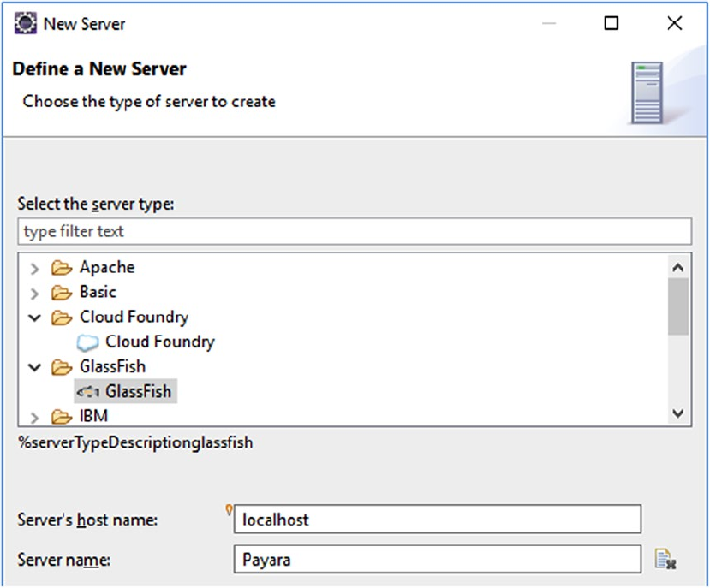Expand the Apache category
Viewport: 710px width, 588px height.
pyautogui.click(x=34, y=269)
